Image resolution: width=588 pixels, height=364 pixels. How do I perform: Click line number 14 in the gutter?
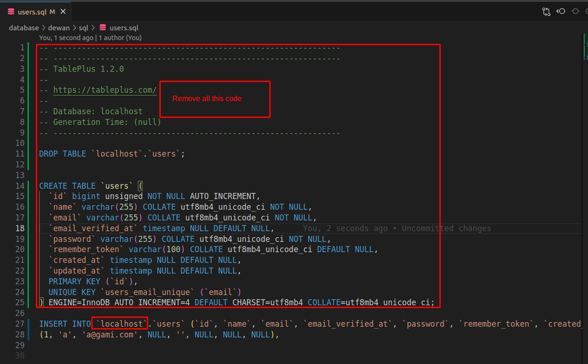point(20,186)
